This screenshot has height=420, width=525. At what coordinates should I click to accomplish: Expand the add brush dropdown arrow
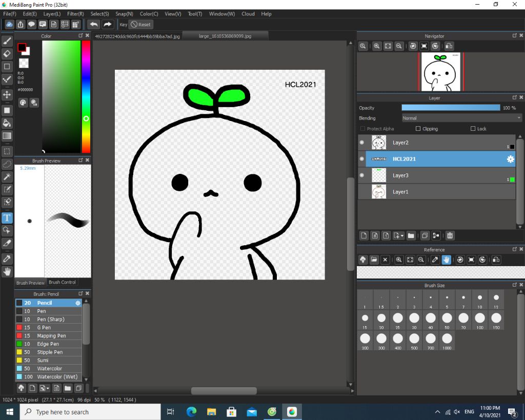pos(48,389)
